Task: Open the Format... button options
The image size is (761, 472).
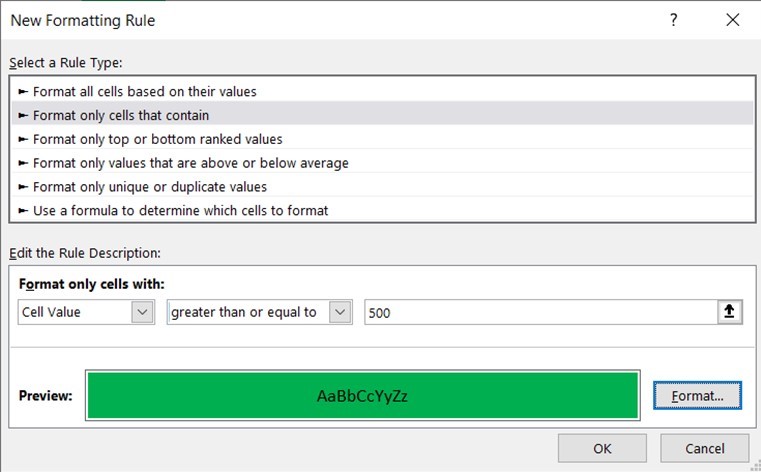Action: (x=697, y=396)
